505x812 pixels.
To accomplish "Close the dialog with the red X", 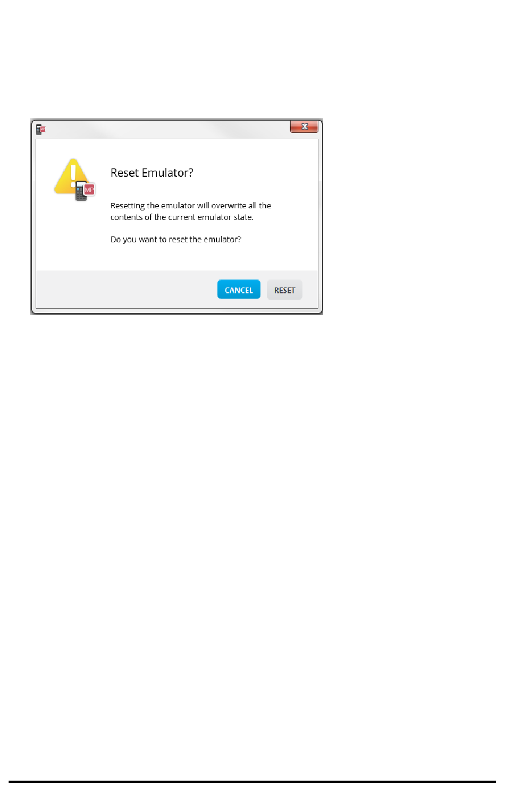I will (304, 126).
